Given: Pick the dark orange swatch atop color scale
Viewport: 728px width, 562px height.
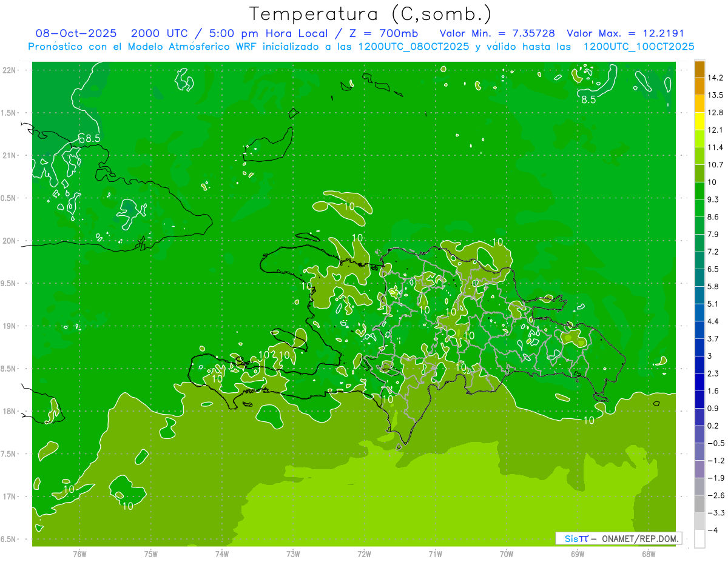Looking at the screenshot, I should pyautogui.click(x=699, y=69).
